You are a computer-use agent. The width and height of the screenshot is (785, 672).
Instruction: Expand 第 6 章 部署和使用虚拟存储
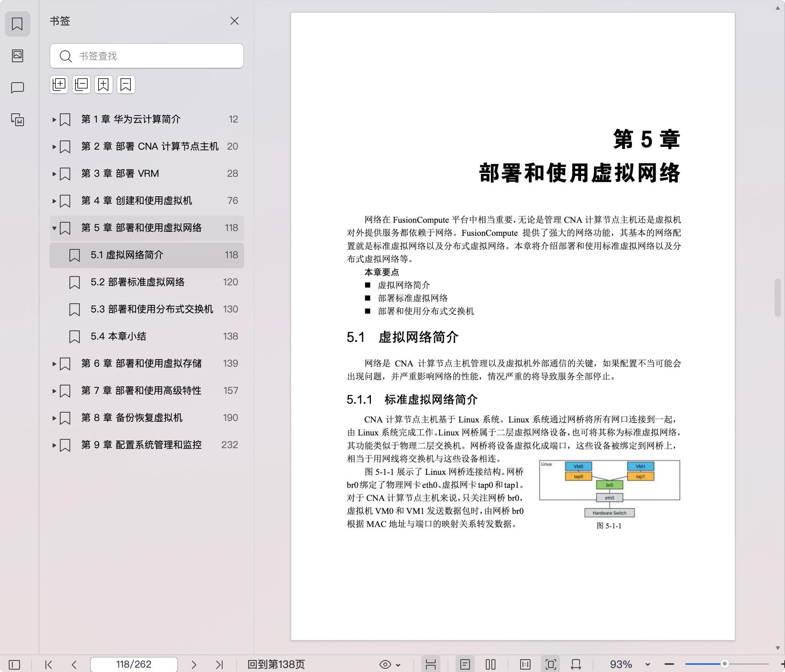click(x=54, y=364)
